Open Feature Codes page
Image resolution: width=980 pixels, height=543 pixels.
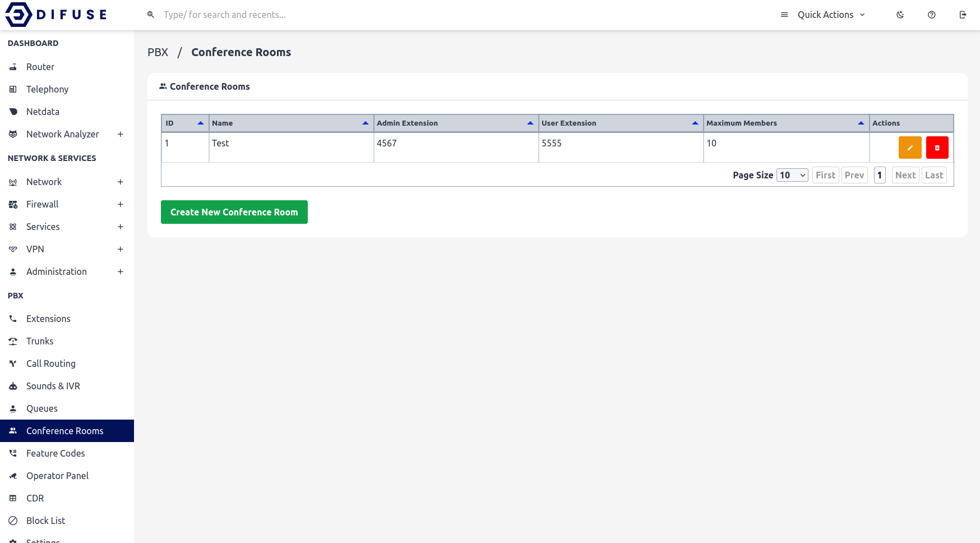pyautogui.click(x=67, y=453)
